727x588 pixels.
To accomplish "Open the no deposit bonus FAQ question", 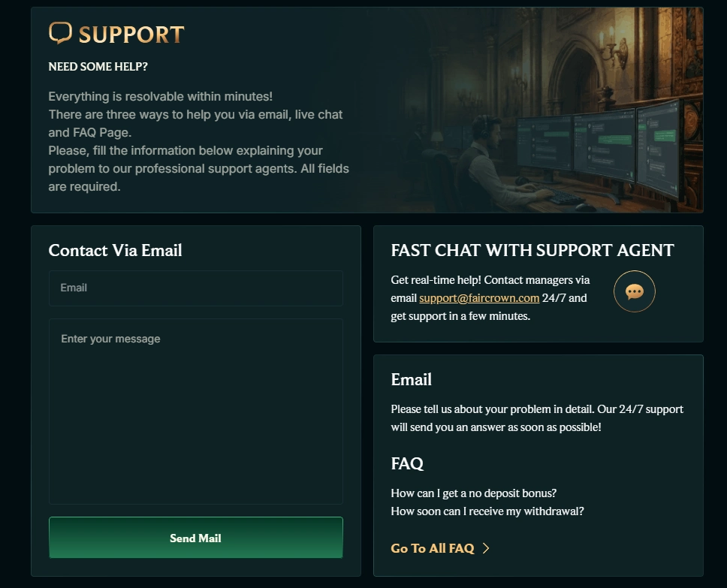I will [473, 493].
